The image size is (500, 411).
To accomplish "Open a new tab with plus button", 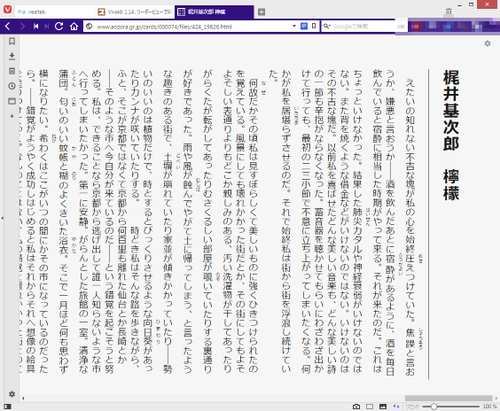I will click(x=262, y=12).
